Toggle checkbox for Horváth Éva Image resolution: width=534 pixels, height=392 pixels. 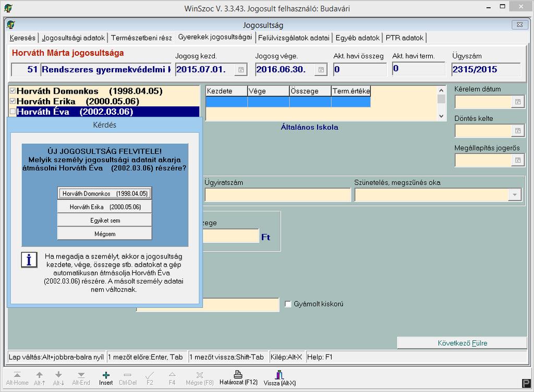coord(13,111)
